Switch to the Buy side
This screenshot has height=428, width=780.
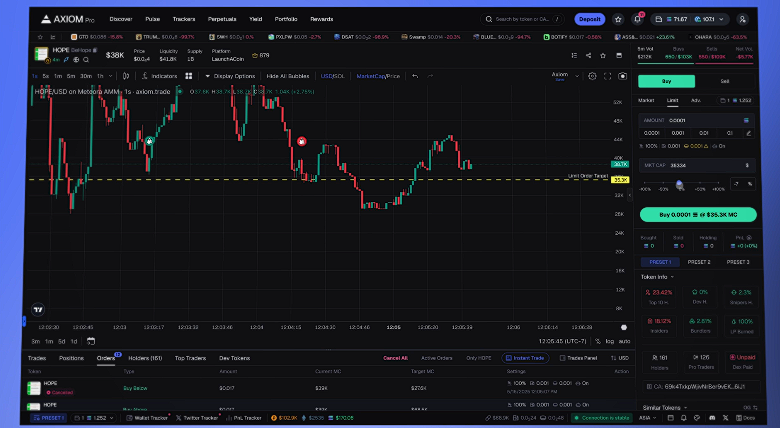pyautogui.click(x=667, y=81)
